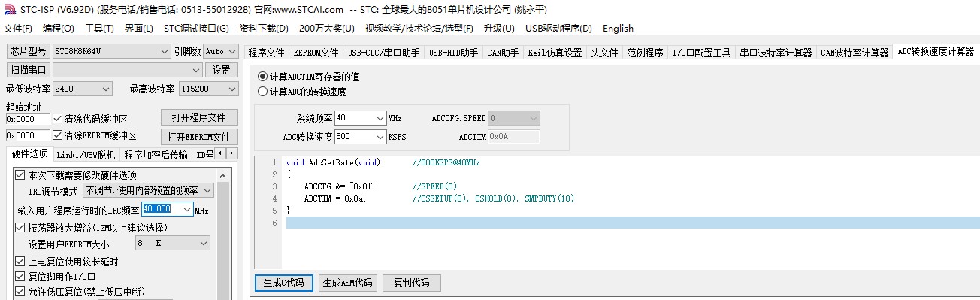Image resolution: width=980 pixels, height=300 pixels.
Task: Select the 串口波特率计算器 tab
Action: [x=776, y=53]
